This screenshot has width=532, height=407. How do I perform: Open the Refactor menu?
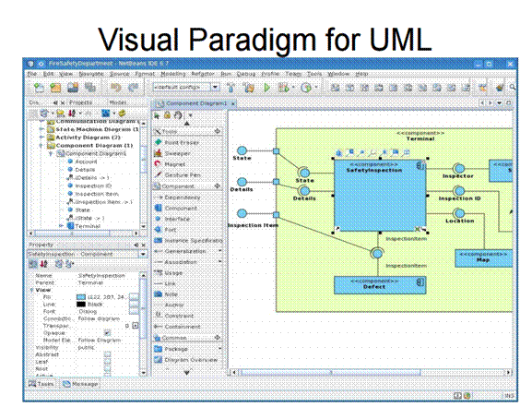click(x=203, y=74)
